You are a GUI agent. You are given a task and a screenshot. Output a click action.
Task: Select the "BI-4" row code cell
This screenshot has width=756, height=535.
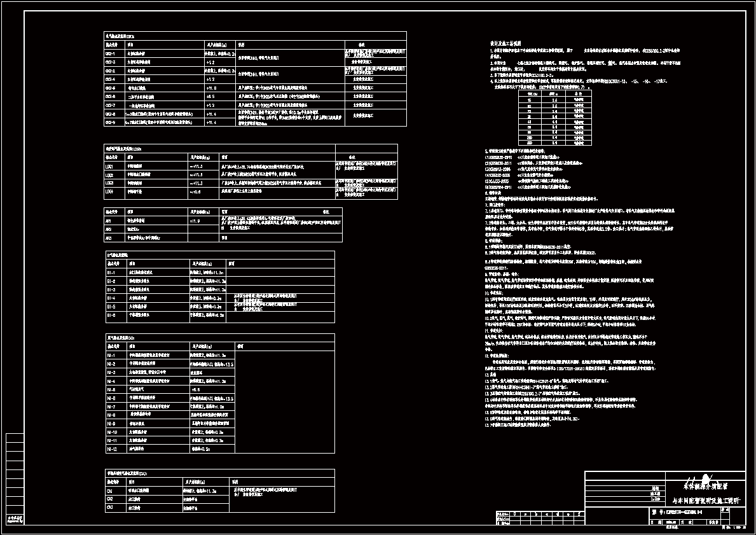(x=116, y=298)
